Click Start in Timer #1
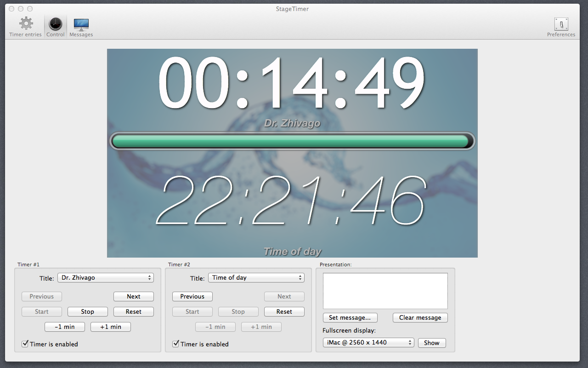This screenshot has width=588, height=368. coord(42,312)
